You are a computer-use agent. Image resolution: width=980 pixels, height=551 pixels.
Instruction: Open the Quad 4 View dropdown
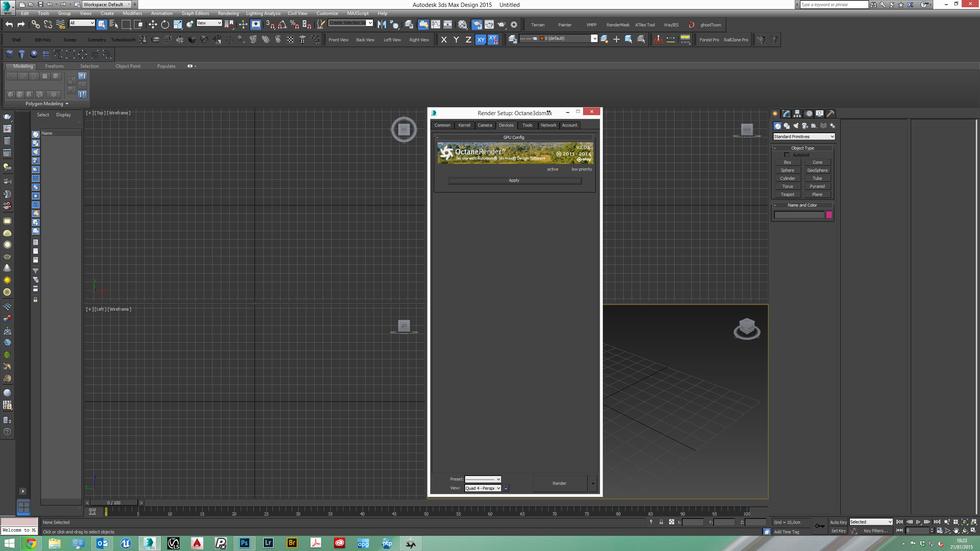tap(483, 488)
